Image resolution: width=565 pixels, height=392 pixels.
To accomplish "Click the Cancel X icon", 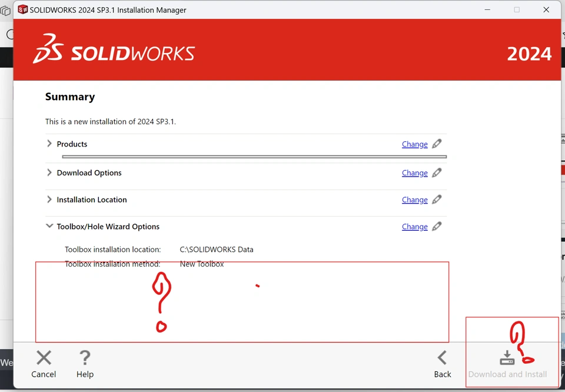I will (x=44, y=358).
